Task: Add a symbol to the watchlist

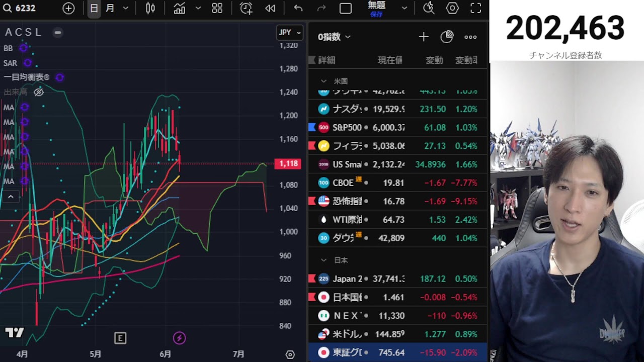Action: click(x=424, y=37)
